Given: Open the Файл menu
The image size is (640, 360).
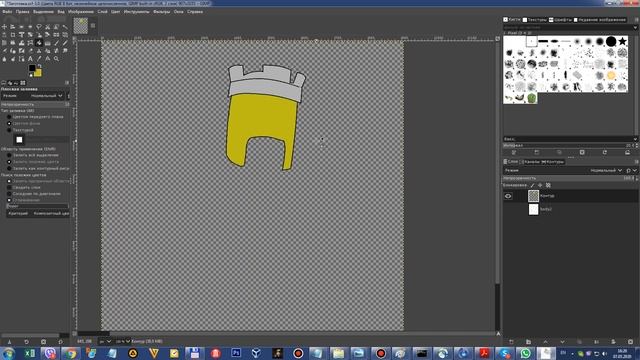Looking at the screenshot, I should click(7, 12).
